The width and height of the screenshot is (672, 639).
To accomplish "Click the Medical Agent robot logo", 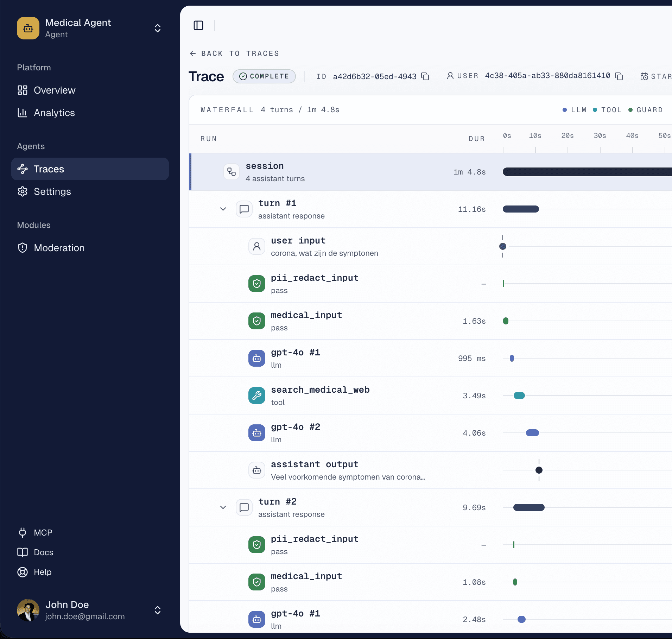I will click(28, 28).
